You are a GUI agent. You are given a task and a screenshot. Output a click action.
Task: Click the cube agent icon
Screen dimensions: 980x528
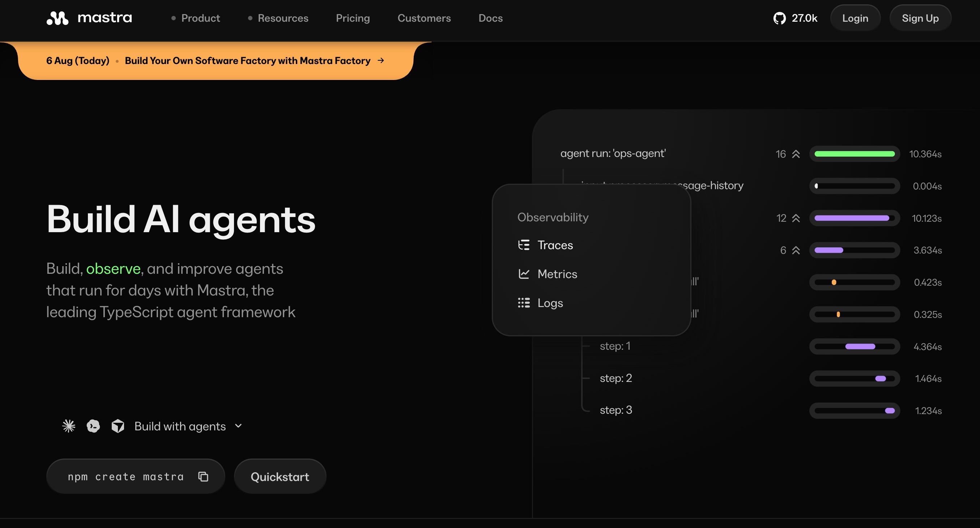pos(118,426)
